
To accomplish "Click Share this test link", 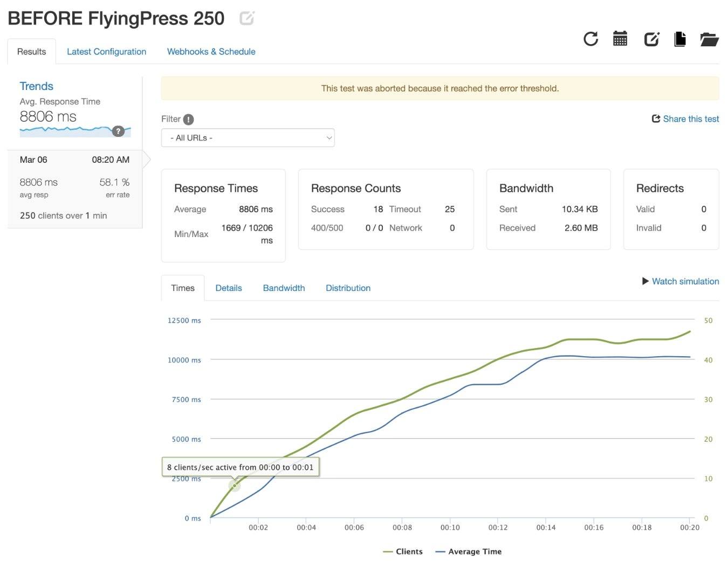I will [685, 119].
